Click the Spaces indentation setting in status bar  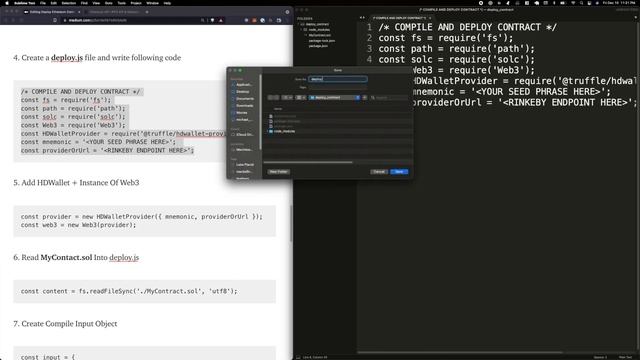(600, 357)
